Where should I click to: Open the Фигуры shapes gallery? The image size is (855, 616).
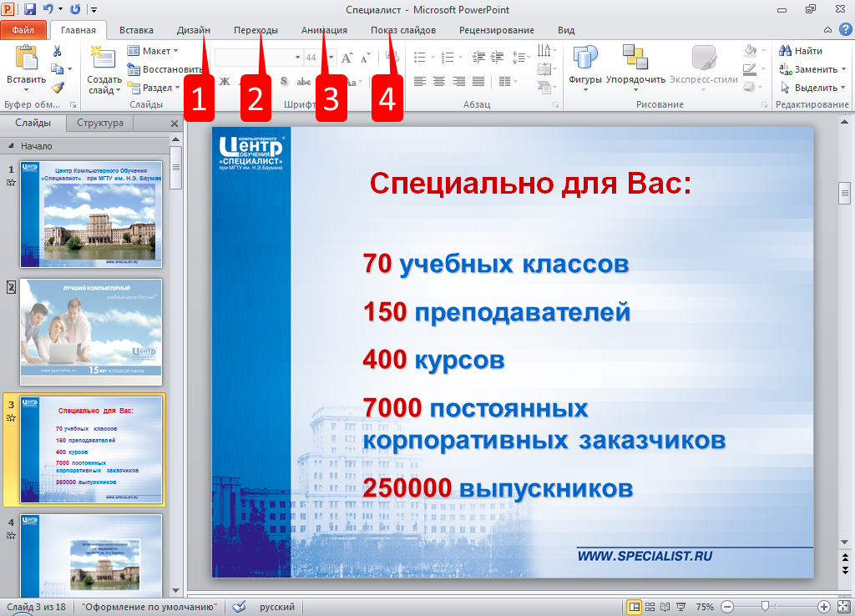[585, 65]
